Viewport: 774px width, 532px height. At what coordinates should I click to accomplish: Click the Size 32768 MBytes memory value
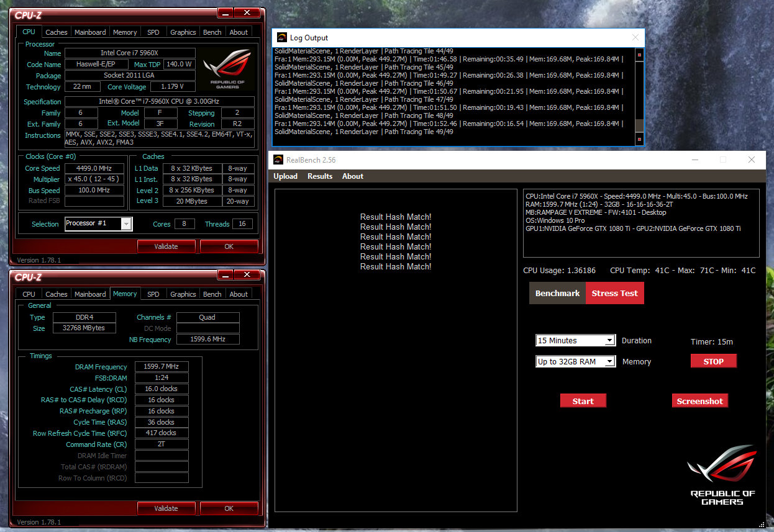click(84, 328)
